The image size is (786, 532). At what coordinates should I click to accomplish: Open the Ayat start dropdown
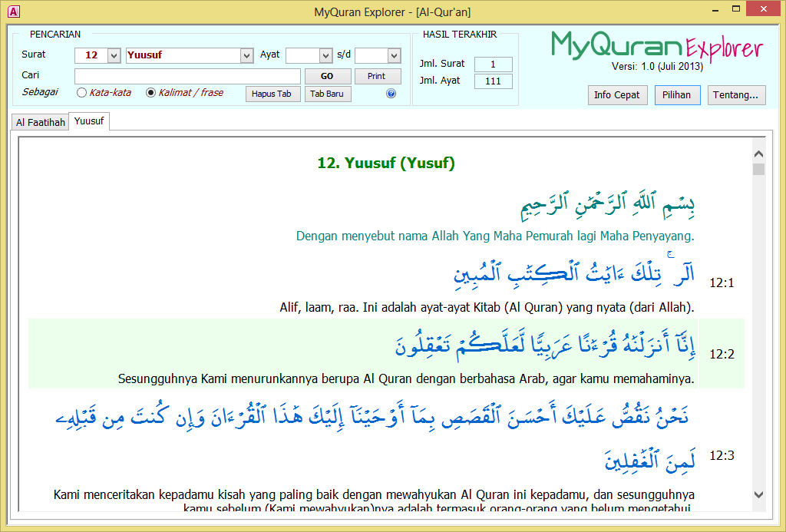325,56
